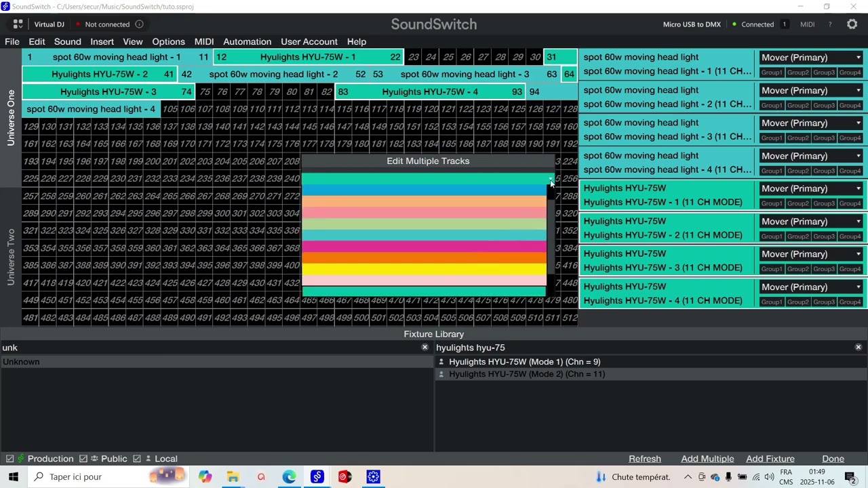This screenshot has height=488, width=868.
Task: Collapse the track color dropdown arrow
Action: [x=550, y=179]
